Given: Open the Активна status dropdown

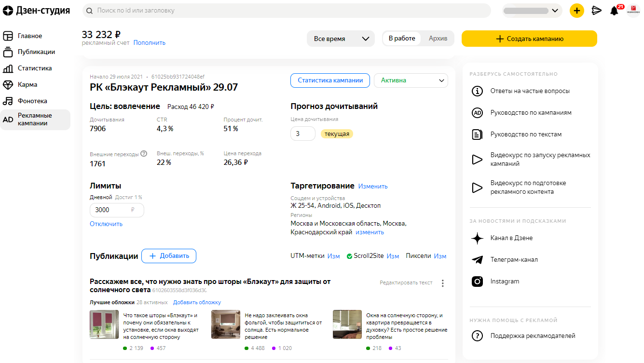Looking at the screenshot, I should pyautogui.click(x=411, y=81).
